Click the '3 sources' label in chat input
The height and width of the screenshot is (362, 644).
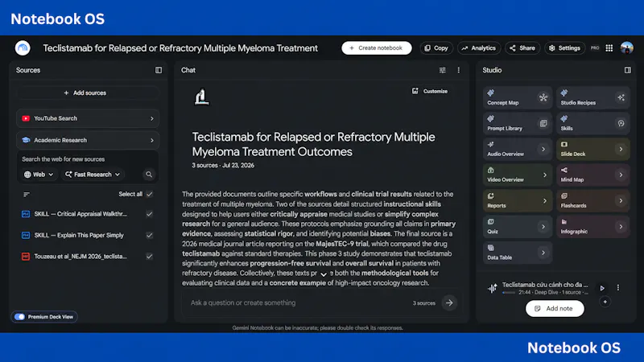coord(424,303)
